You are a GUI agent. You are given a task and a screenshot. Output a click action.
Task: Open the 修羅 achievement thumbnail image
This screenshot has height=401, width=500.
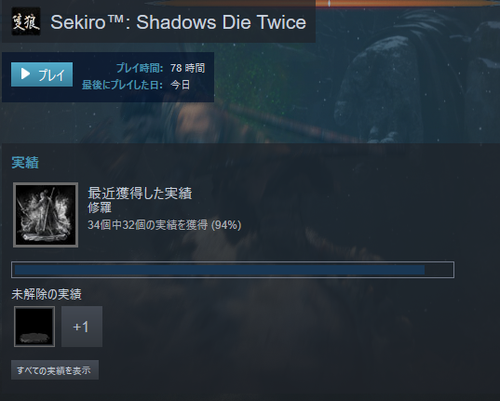[x=46, y=215]
